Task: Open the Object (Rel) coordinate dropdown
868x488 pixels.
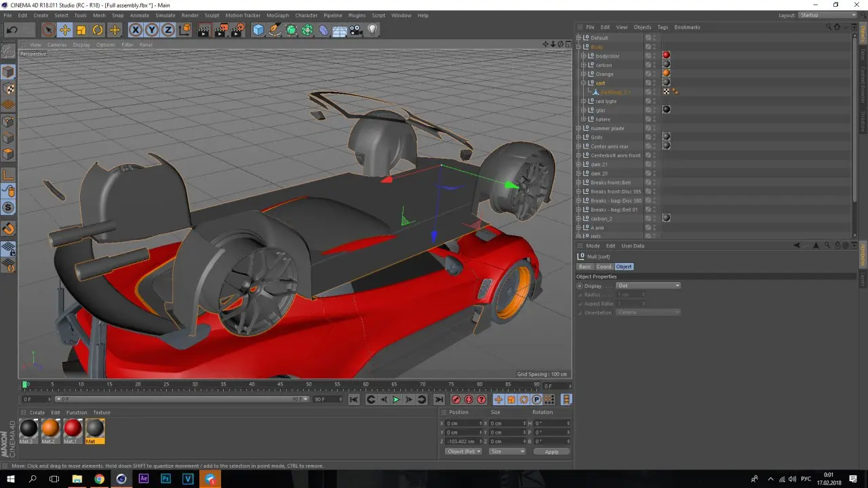Action: coord(463,451)
